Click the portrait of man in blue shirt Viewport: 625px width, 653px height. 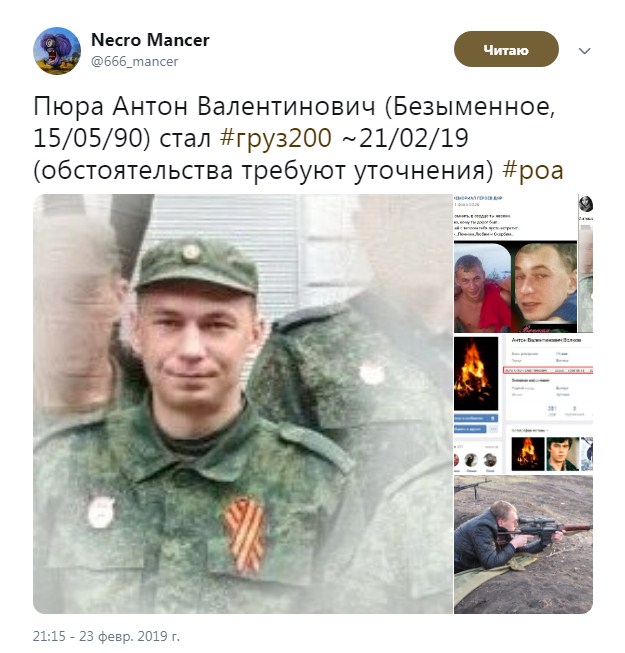pos(545,287)
